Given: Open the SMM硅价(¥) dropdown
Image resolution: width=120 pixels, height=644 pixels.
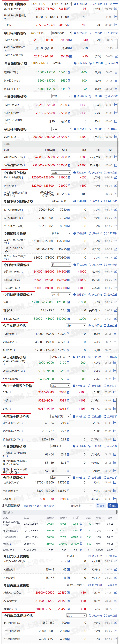Looking at the screenshot, I should click(x=60, y=357).
